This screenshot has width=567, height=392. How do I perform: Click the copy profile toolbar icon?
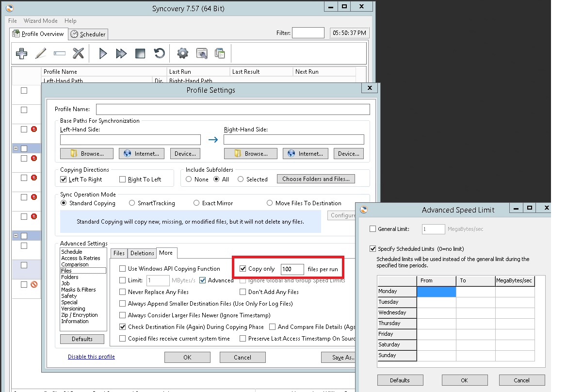(x=220, y=53)
